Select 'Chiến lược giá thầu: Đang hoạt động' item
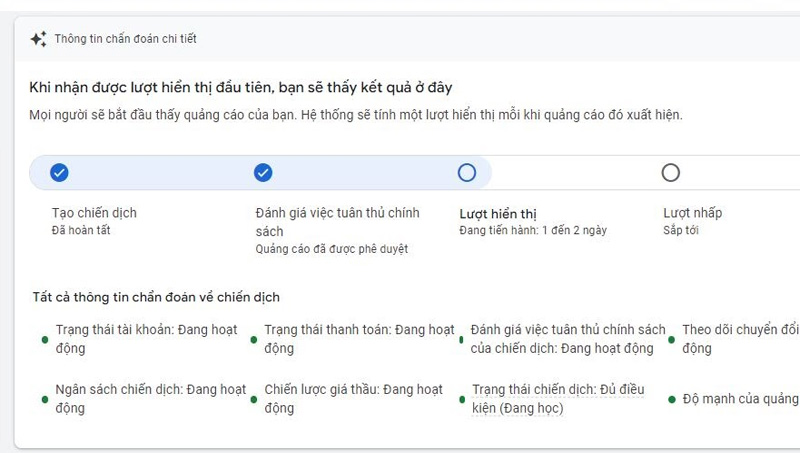The image size is (800, 453). (x=353, y=399)
